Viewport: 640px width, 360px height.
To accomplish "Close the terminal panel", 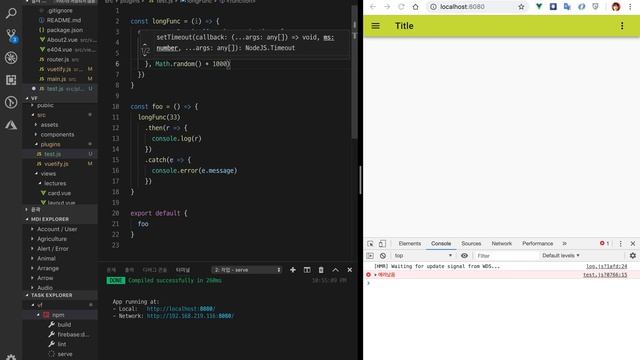I will (350, 270).
